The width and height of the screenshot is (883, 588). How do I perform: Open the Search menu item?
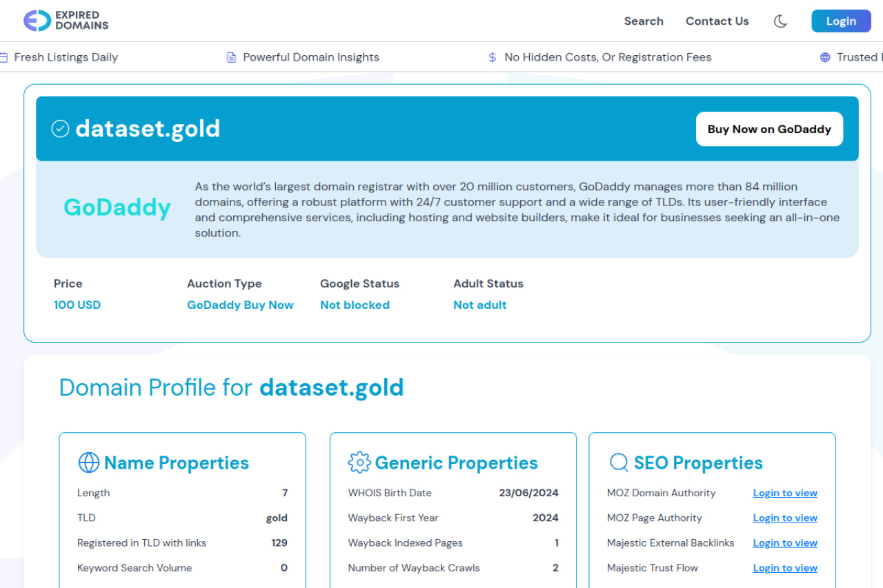644,21
